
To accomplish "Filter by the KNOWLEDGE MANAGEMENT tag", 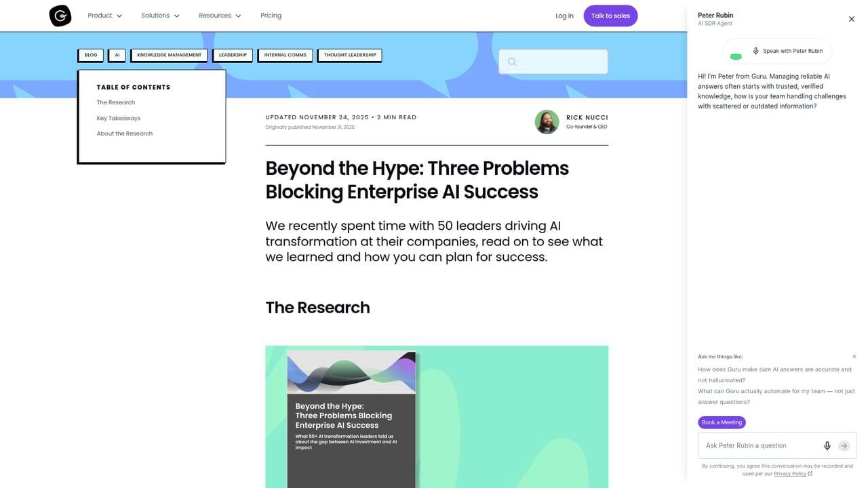I will [170, 55].
